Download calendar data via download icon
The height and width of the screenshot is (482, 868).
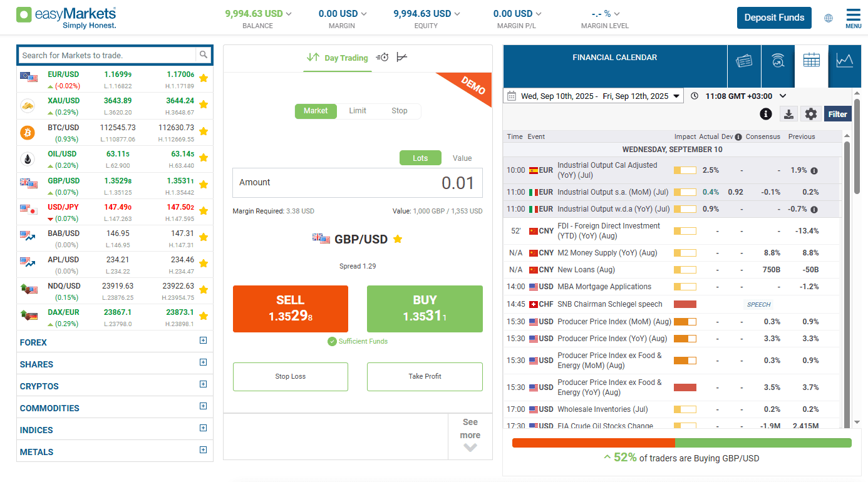click(788, 114)
